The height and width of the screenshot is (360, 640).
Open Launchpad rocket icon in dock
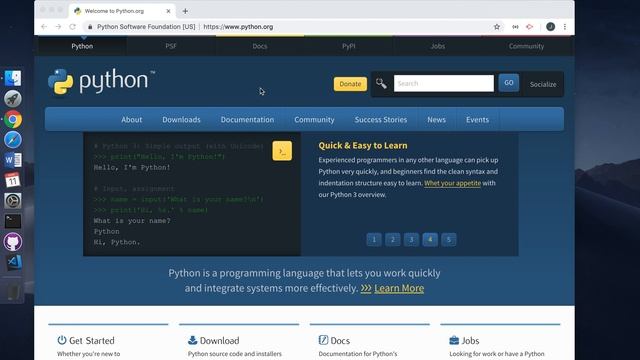coord(13,99)
